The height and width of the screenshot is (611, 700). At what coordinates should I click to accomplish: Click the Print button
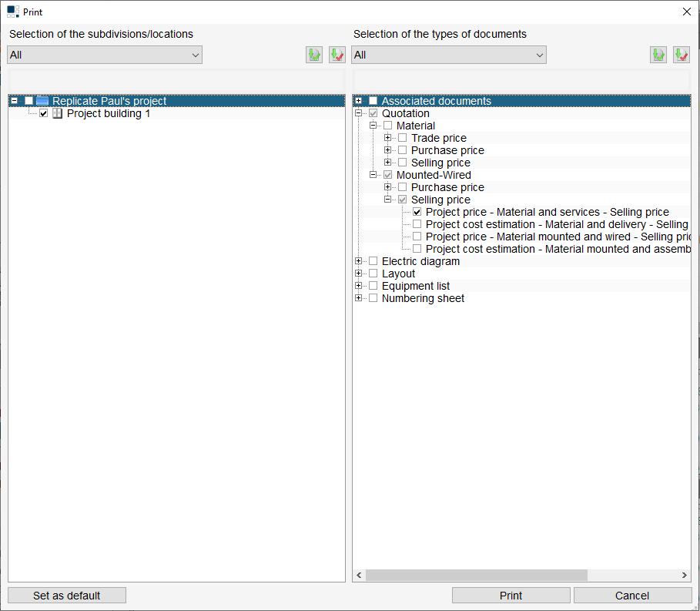[511, 595]
